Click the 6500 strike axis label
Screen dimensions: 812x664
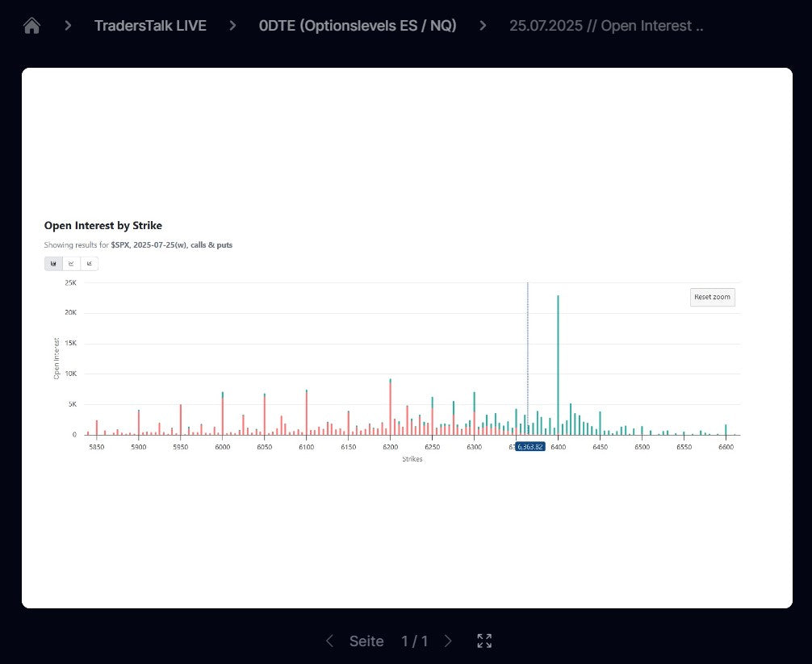(642, 447)
